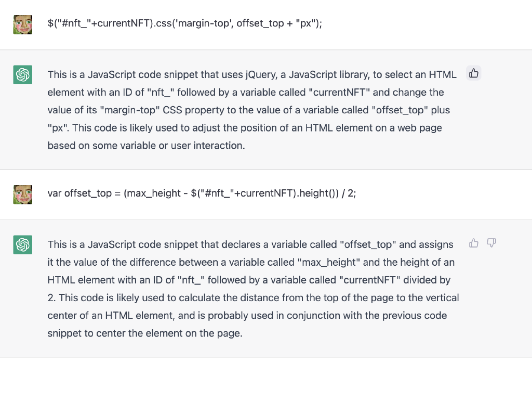This screenshot has height=402, width=532.
Task: Click the "element with an ID of" line start
Action: 96,93
